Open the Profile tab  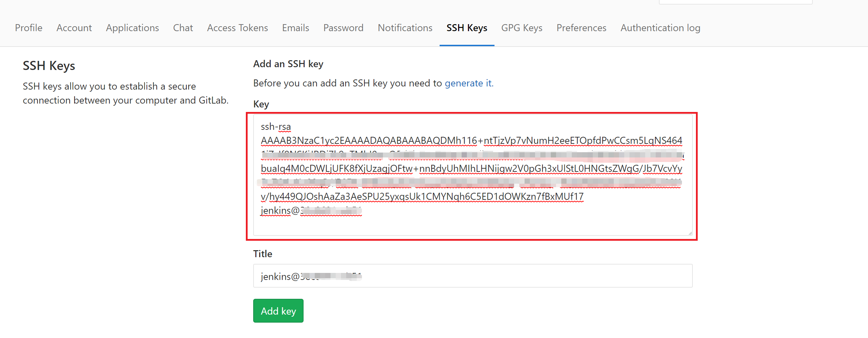tap(29, 28)
